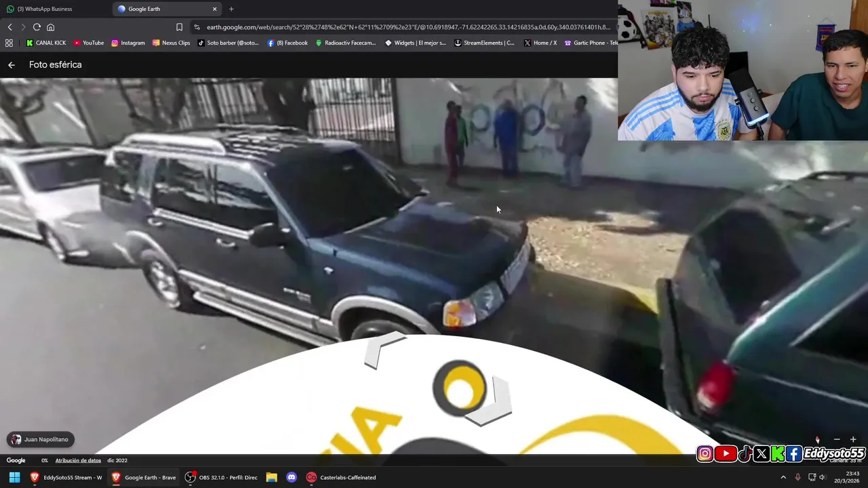Open the Radioactiv Facecam bookmark
This screenshot has height=488, width=868.
point(345,43)
